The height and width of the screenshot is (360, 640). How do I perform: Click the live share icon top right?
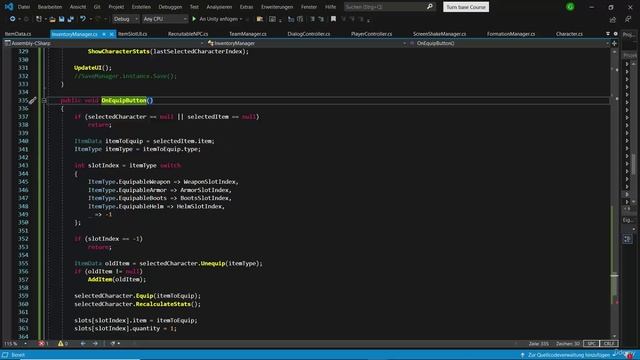[x=613, y=19]
